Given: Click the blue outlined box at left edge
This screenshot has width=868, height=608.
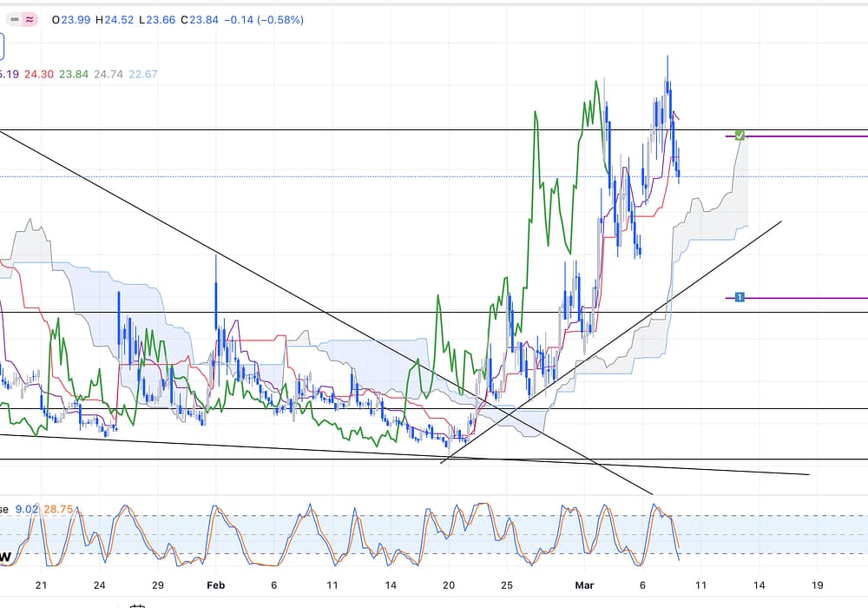Looking at the screenshot, I should [2, 45].
